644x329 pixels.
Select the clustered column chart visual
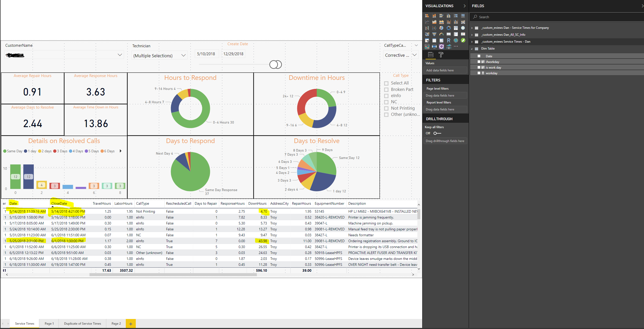449,16
